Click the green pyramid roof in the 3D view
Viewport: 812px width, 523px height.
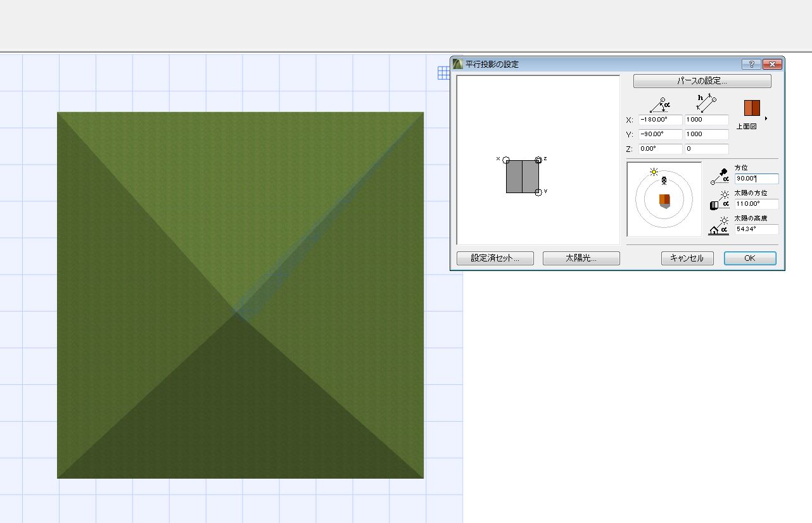(240, 295)
